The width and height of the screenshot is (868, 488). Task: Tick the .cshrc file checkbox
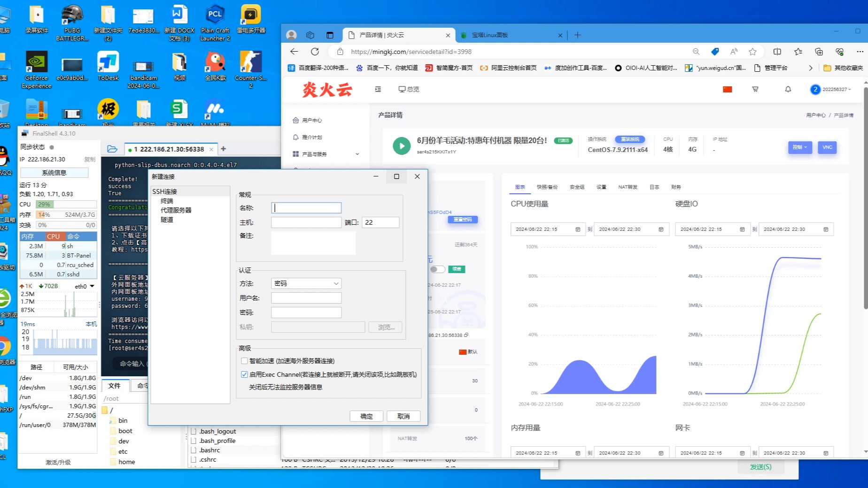(194, 459)
